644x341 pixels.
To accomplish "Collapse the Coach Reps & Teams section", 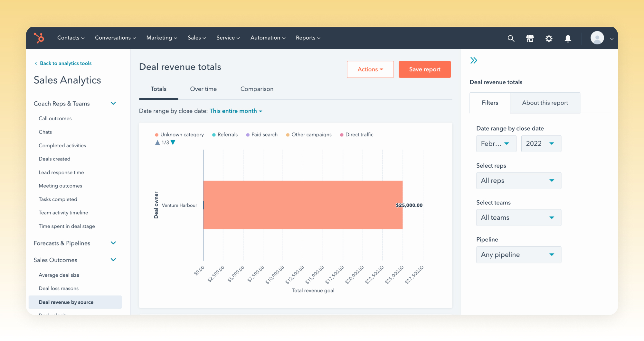I will click(113, 103).
